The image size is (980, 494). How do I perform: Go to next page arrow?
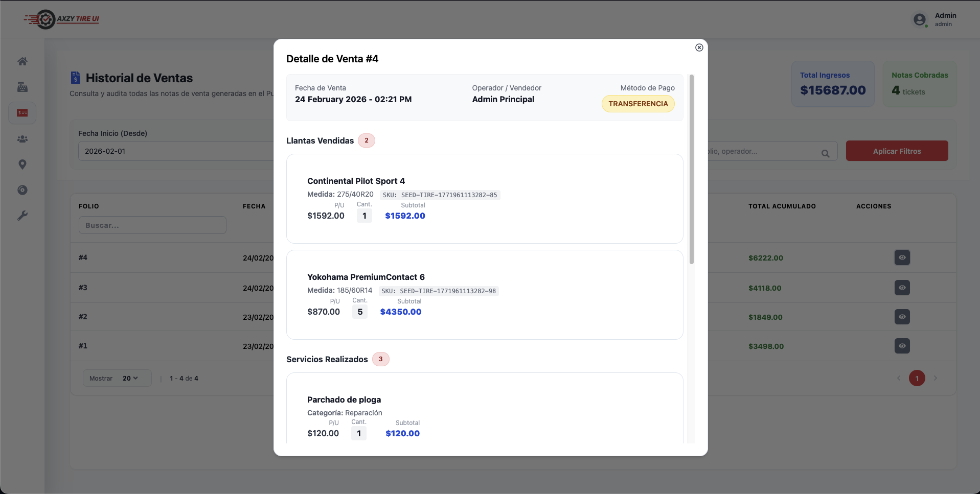936,379
